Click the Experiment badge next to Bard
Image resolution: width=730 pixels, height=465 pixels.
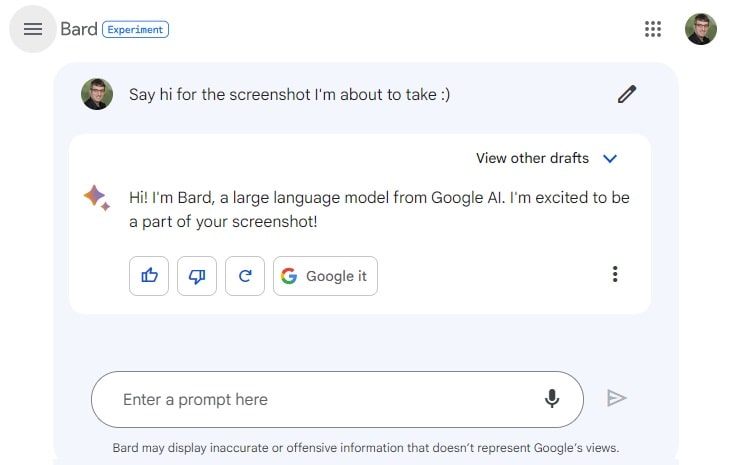(135, 29)
